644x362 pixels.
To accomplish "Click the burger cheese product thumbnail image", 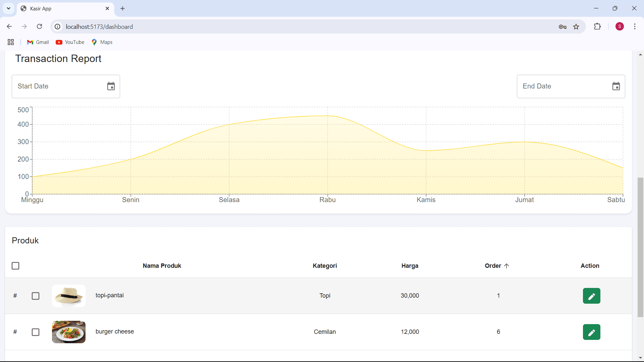I will [68, 332].
